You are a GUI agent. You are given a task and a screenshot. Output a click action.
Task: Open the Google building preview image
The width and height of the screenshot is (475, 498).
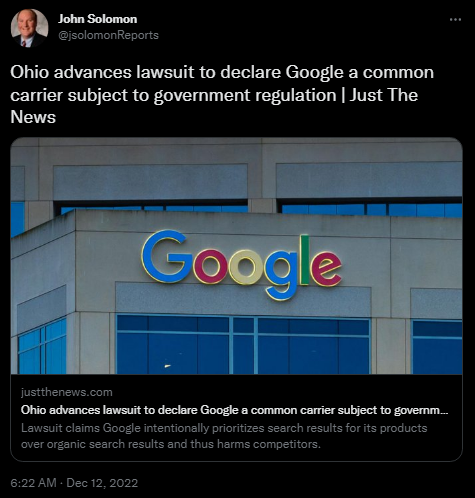point(236,256)
